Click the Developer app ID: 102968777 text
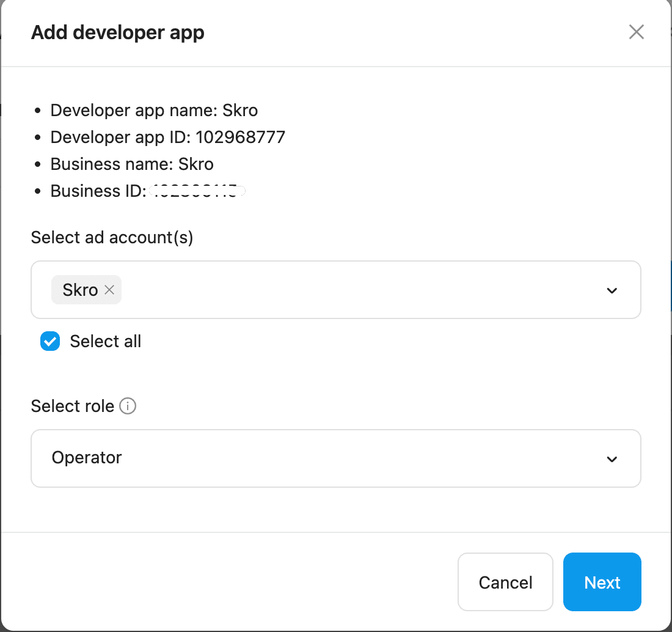Screen dimensions: 672x632 167,137
